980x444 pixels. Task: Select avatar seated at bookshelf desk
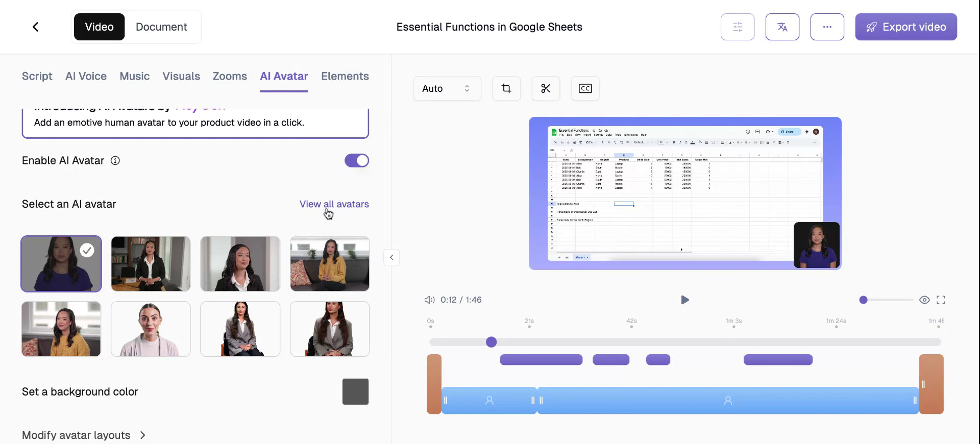tap(151, 264)
